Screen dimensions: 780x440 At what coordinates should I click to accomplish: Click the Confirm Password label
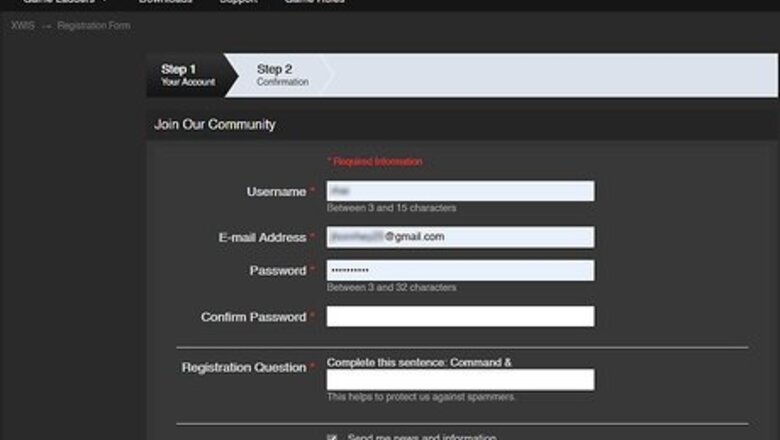pos(253,317)
